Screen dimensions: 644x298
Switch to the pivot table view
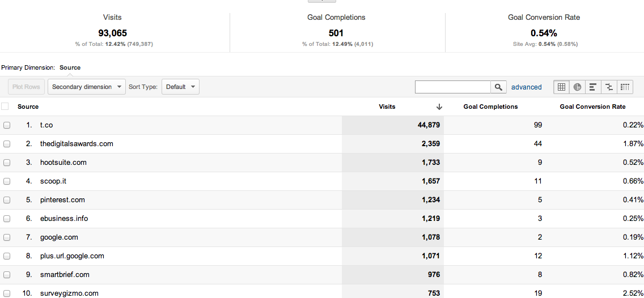(625, 87)
